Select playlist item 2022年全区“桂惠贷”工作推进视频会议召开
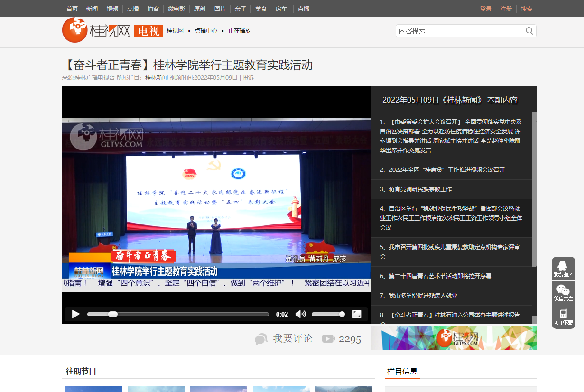The image size is (584, 392). click(446, 170)
